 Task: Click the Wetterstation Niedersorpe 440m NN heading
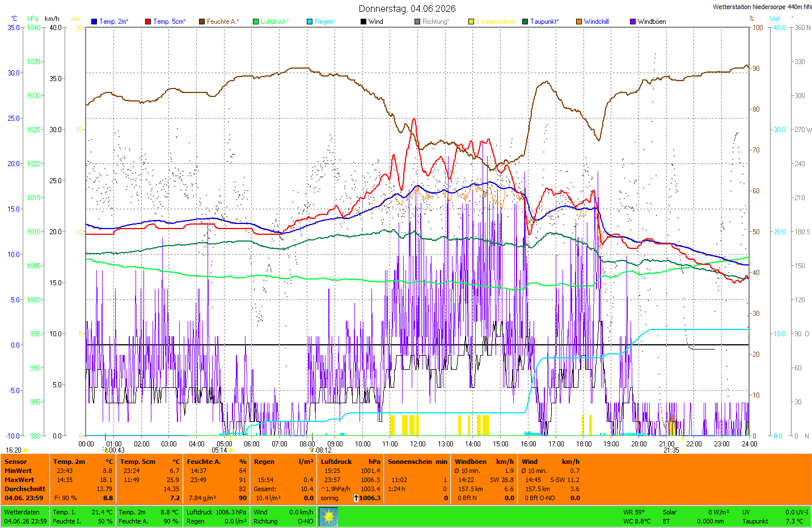pos(762,7)
